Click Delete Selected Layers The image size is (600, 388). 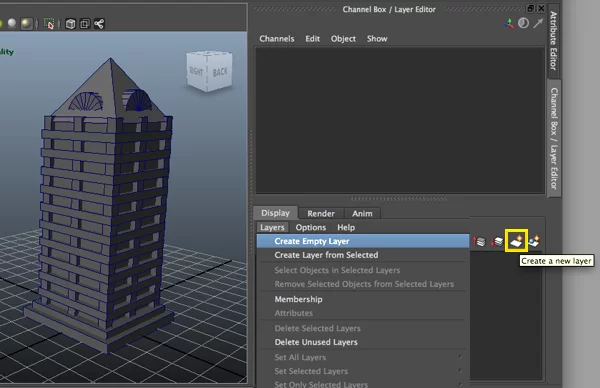(x=363, y=328)
